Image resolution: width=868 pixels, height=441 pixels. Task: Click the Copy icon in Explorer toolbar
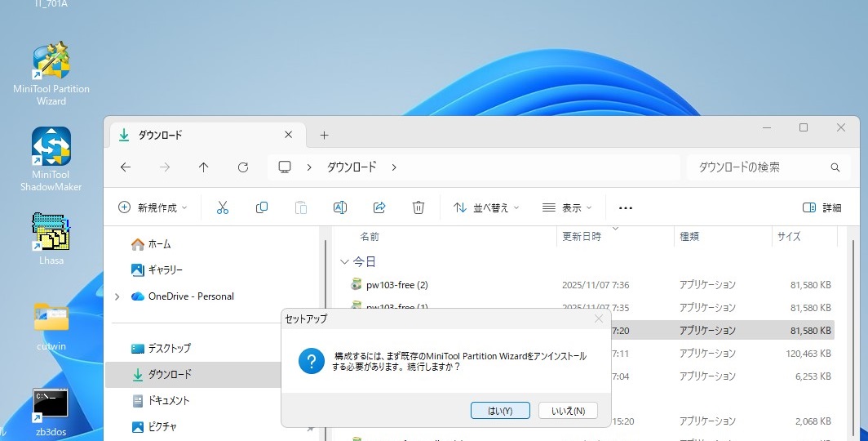262,207
